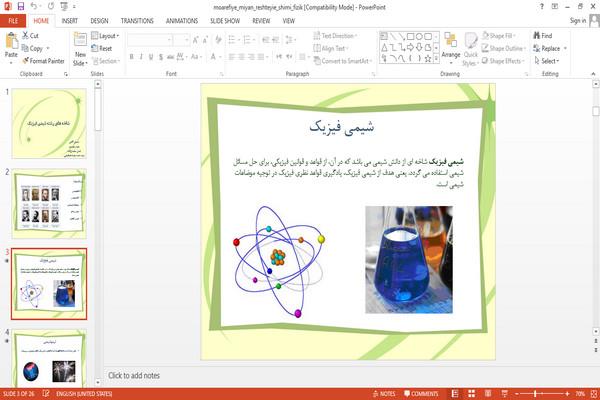The image size is (600, 400).
Task: Select slide 1 thumbnail
Action: (49, 123)
